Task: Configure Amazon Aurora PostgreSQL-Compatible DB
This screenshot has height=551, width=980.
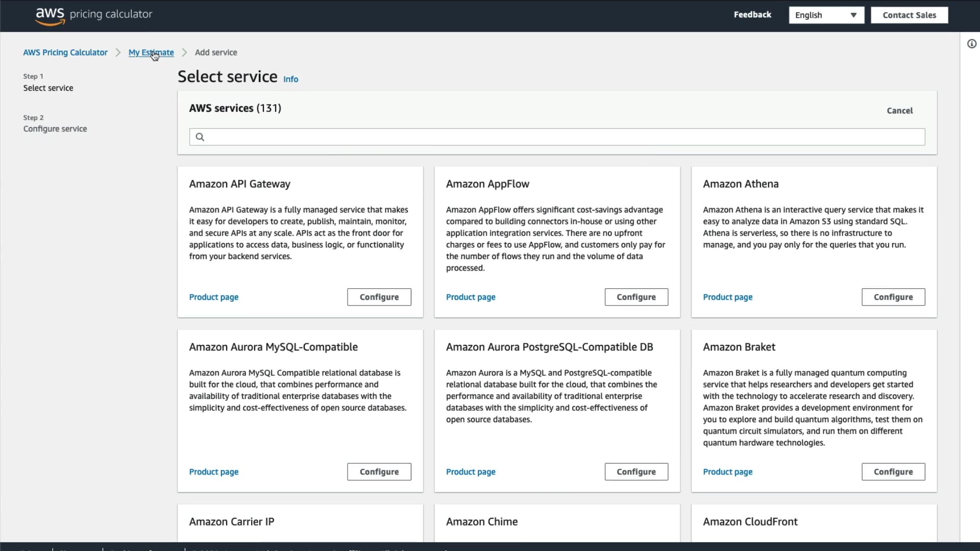Action: [636, 472]
